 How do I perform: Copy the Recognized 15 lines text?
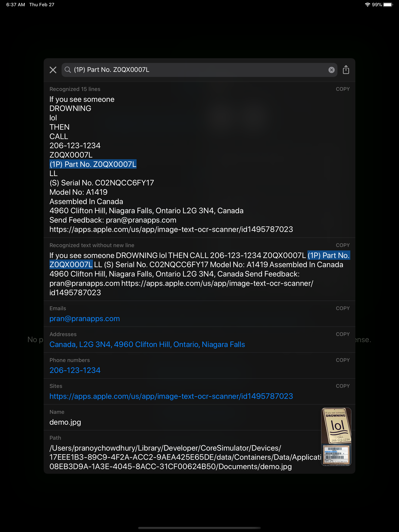point(343,89)
